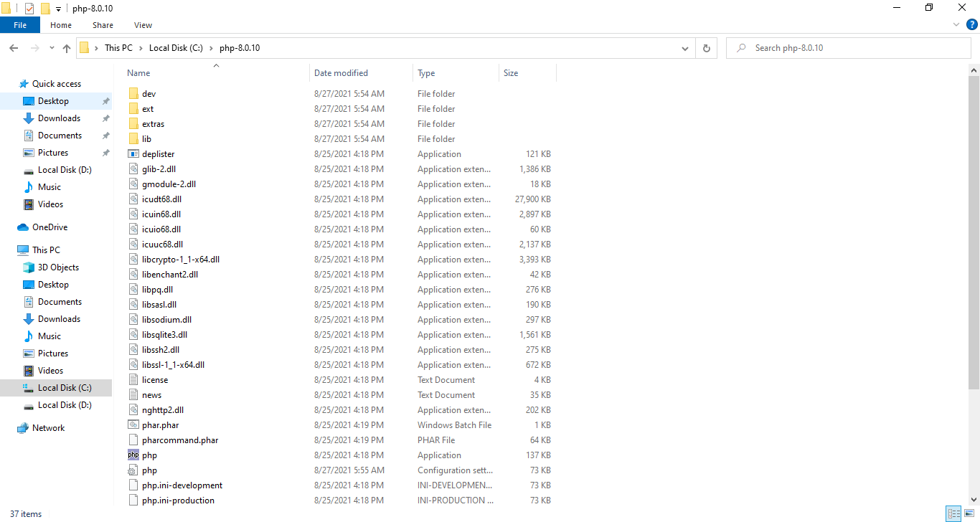Open the View ribbon tab
This screenshot has width=980, height=522.
coord(143,25)
